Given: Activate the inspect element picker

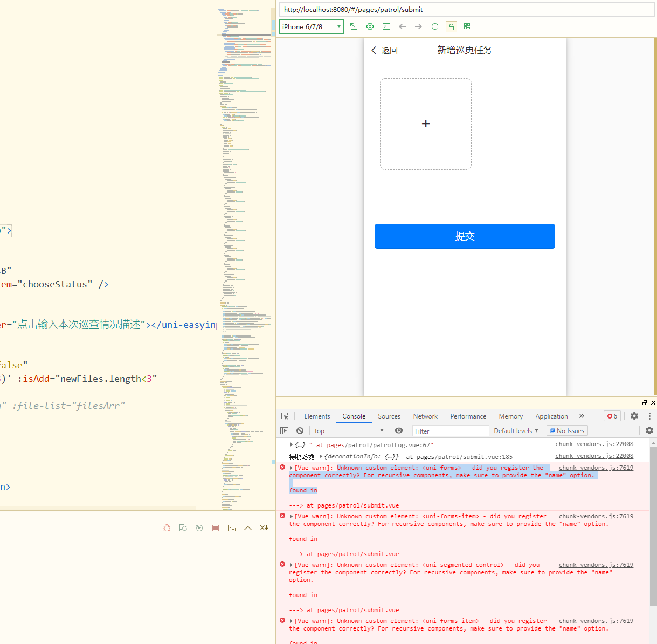Looking at the screenshot, I should tap(285, 416).
